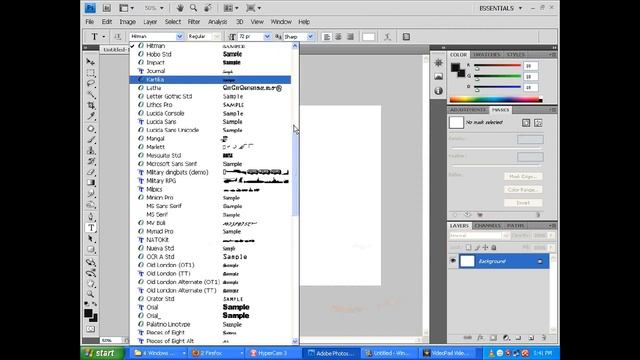The width and height of the screenshot is (640, 360).
Task: Switch to the Adjustments tab
Action: [468, 110]
